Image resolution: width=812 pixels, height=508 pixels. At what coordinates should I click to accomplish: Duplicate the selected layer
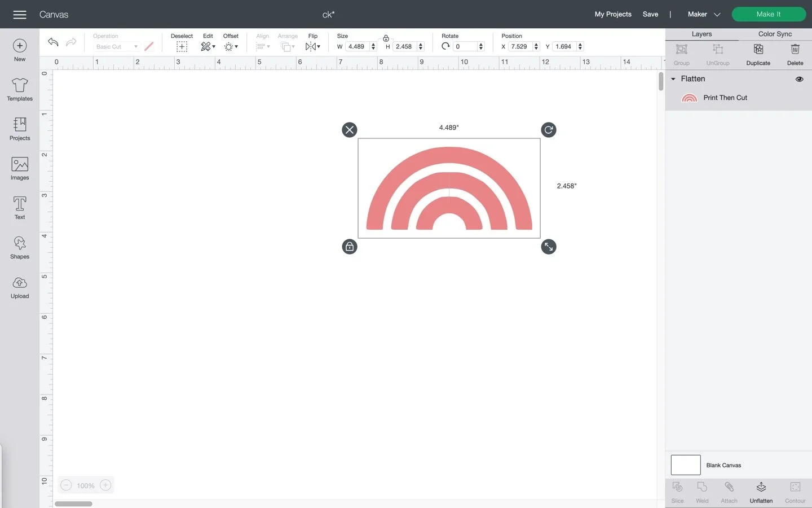pos(758,54)
